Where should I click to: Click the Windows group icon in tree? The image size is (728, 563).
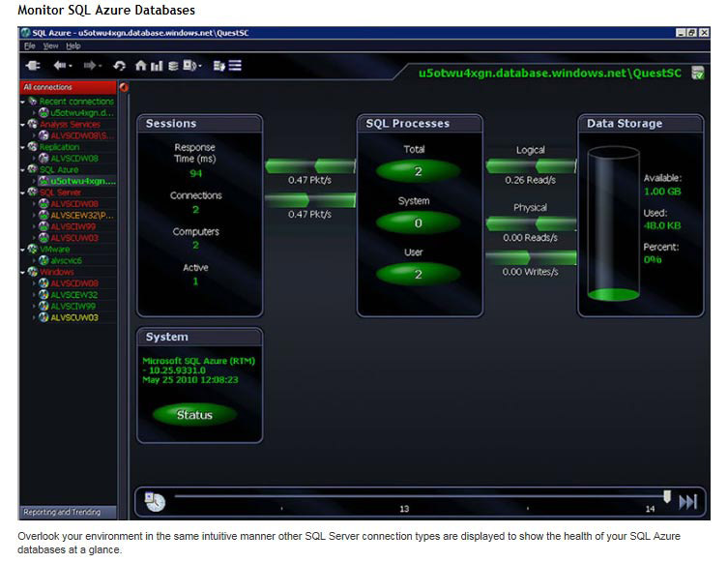click(33, 271)
